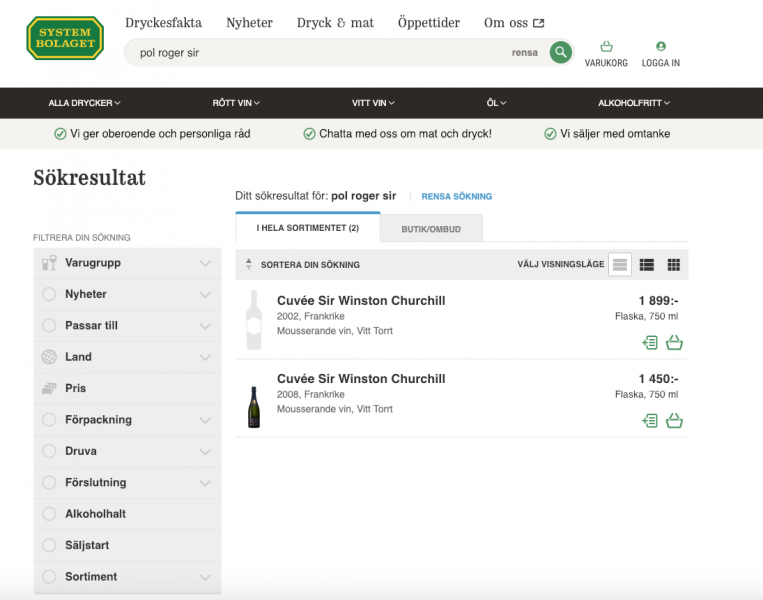Select the compact list view icon
763x600 pixels.
[x=620, y=265]
